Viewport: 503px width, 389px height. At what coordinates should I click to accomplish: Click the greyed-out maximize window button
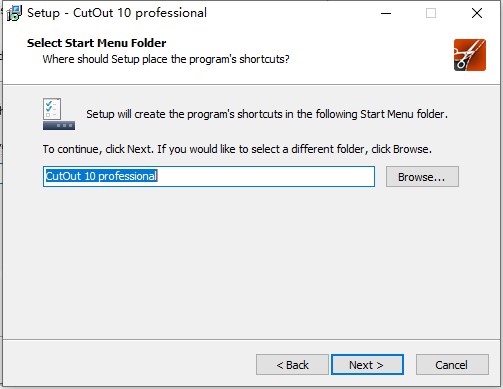pyautogui.click(x=431, y=13)
